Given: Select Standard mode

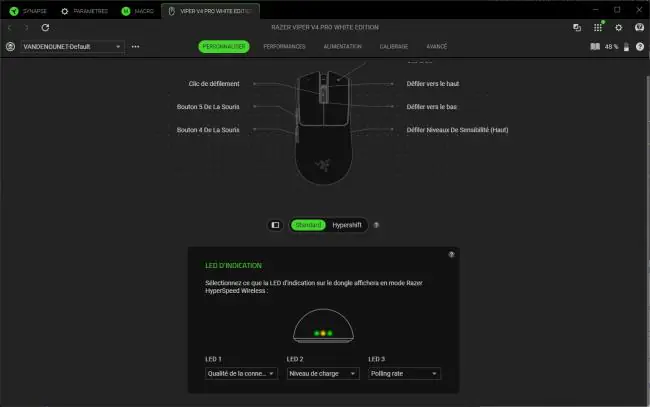Looking at the screenshot, I should coord(308,225).
